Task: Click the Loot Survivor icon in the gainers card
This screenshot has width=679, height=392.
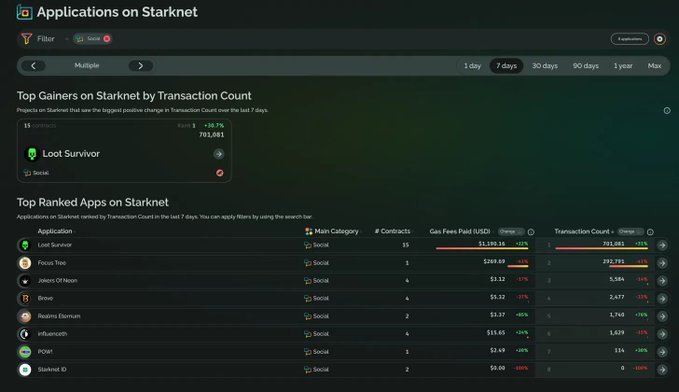Action: tap(32, 154)
